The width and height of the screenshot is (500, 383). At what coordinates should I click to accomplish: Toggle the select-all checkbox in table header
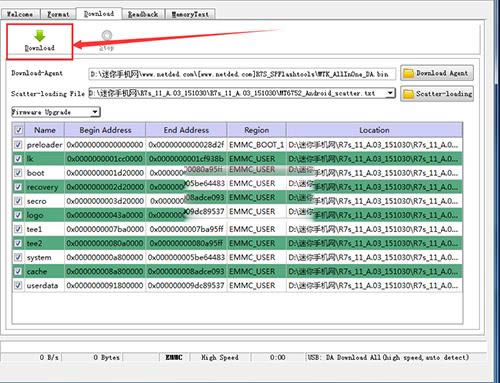(19, 130)
